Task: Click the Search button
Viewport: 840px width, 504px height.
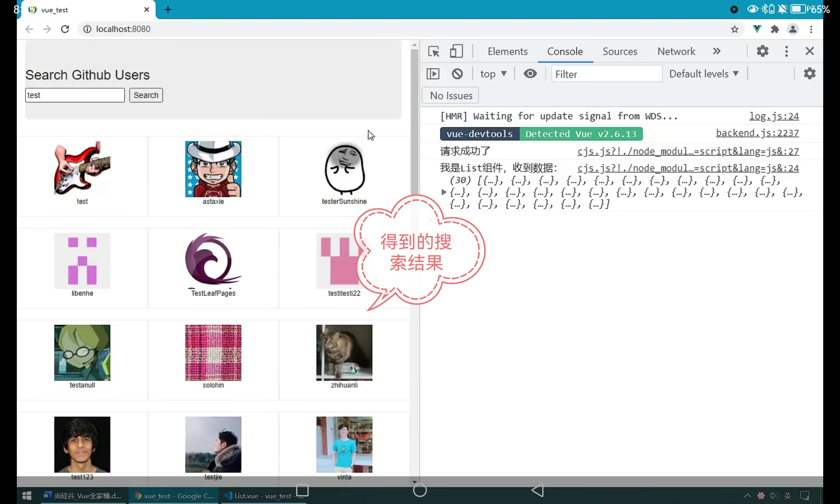Action: pos(146,95)
